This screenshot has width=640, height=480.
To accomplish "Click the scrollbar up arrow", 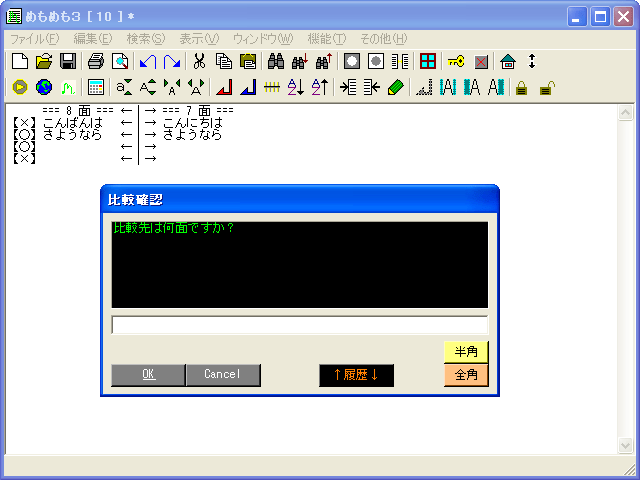I will (625, 112).
